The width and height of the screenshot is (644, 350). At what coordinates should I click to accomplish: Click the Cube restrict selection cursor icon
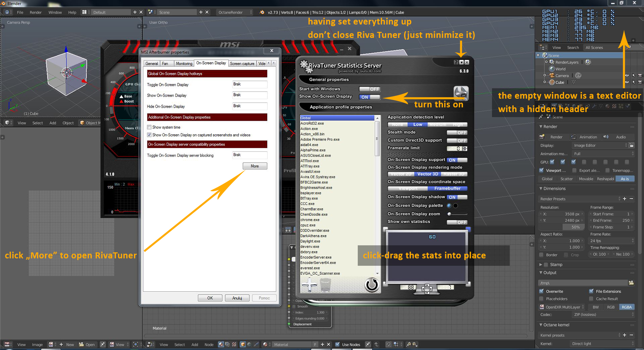tap(634, 82)
